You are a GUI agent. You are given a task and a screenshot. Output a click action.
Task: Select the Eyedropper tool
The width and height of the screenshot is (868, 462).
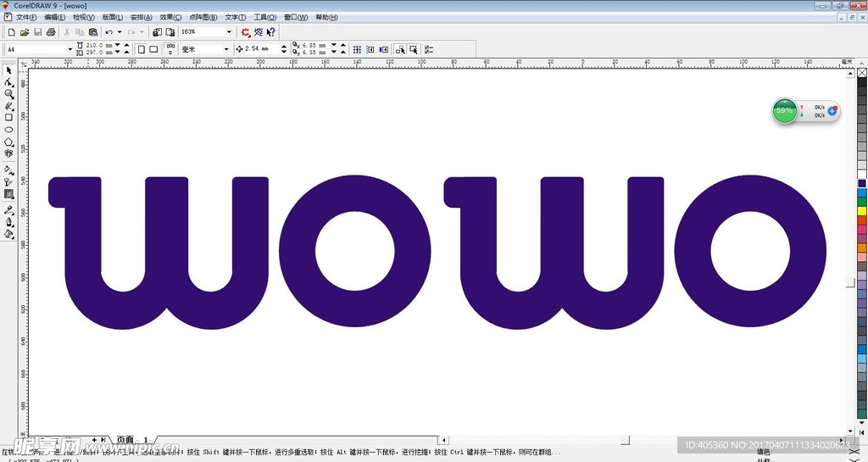pyautogui.click(x=8, y=210)
